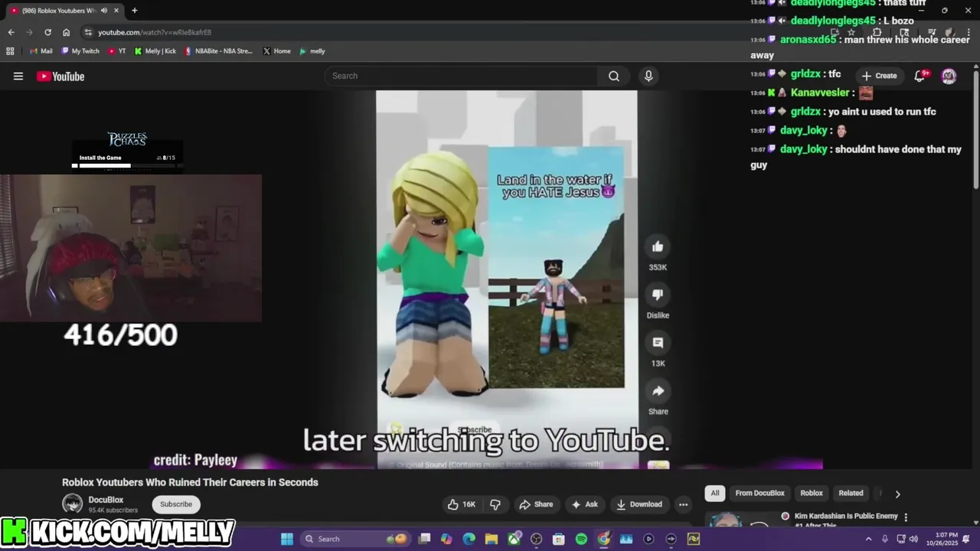Open Microsoft Store from the taskbar
This screenshot has height=551, width=980.
[x=558, y=539]
